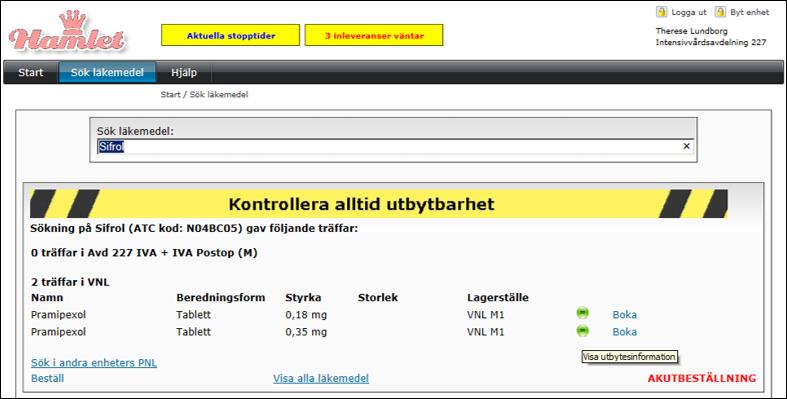Click Tablett in the 0,18 mg row
This screenshot has height=399, width=787.
(x=193, y=315)
